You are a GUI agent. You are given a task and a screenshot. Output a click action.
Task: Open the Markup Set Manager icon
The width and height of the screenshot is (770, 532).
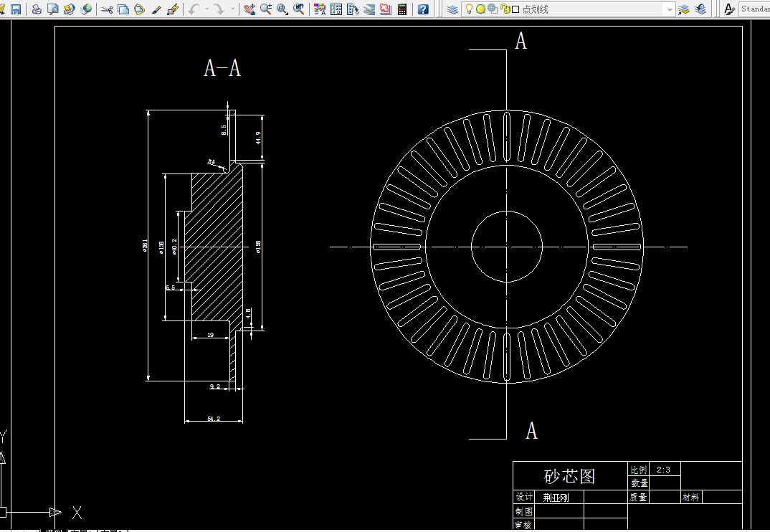tap(386, 9)
